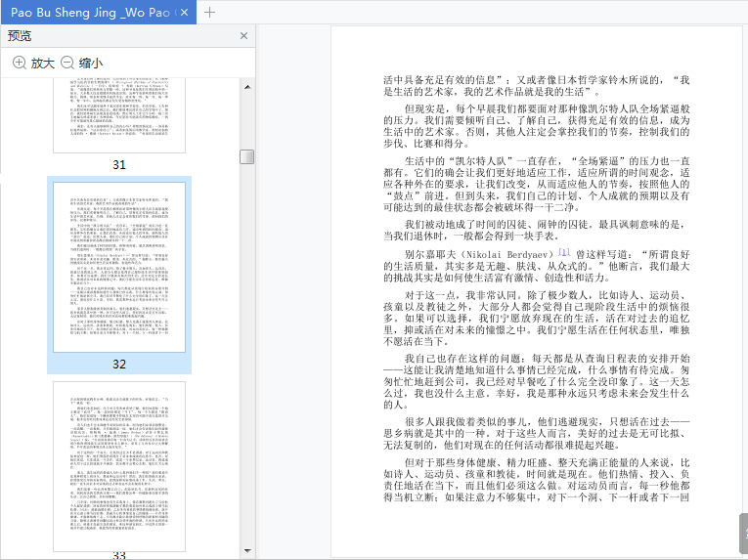
Task: Click the text 'Nikolai Berdyaev' in the page
Action: (x=506, y=255)
